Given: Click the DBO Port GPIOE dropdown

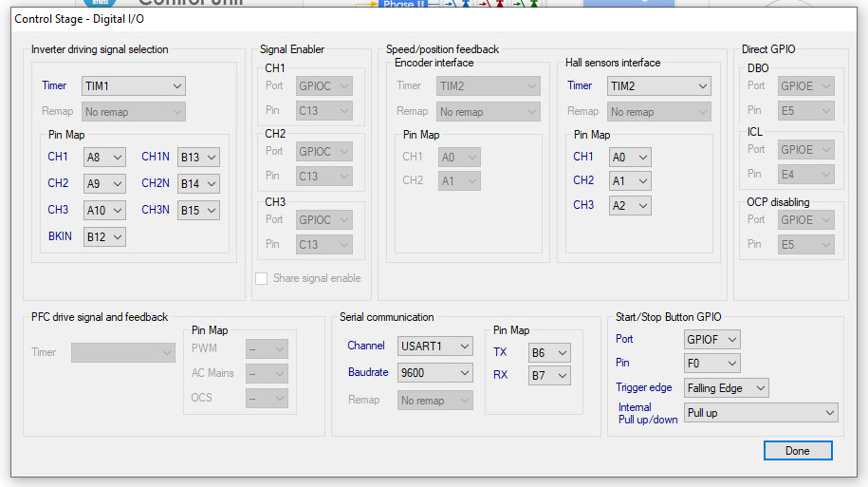Looking at the screenshot, I should 806,85.
